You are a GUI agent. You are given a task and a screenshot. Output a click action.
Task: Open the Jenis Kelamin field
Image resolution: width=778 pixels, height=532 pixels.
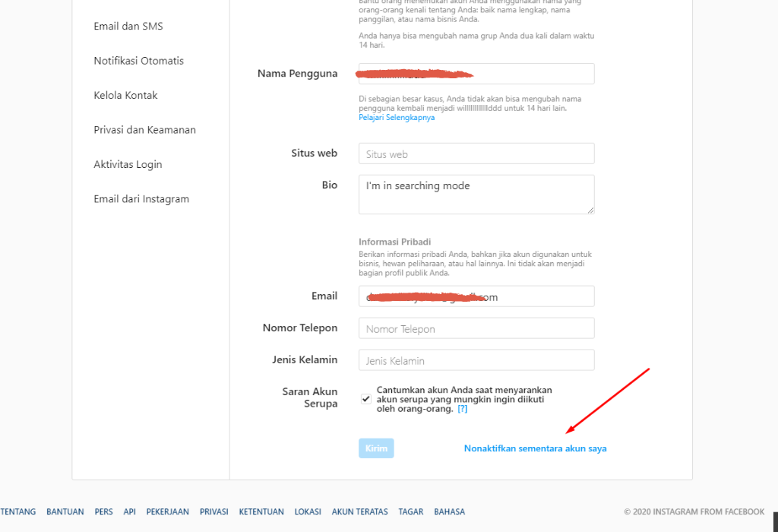coord(476,361)
